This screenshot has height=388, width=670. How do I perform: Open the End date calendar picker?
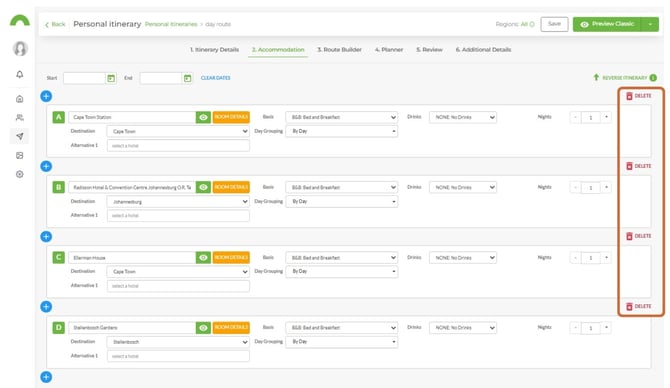tap(187, 78)
